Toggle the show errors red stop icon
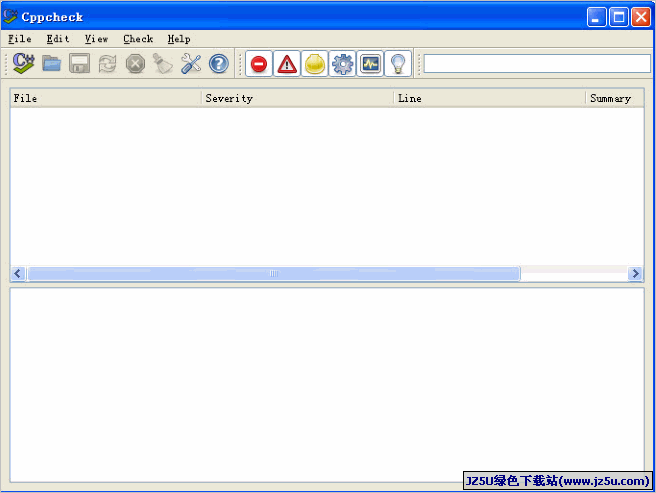This screenshot has width=656, height=493. coord(259,64)
